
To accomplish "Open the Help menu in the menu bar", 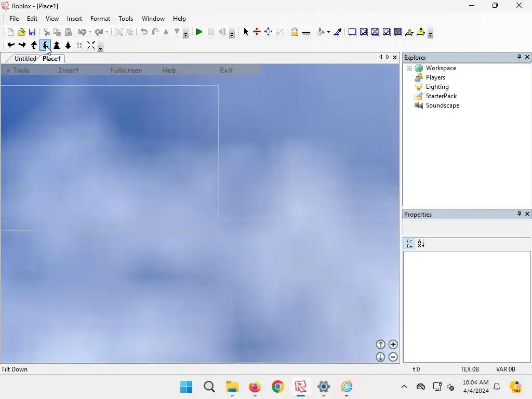I will coord(179,19).
